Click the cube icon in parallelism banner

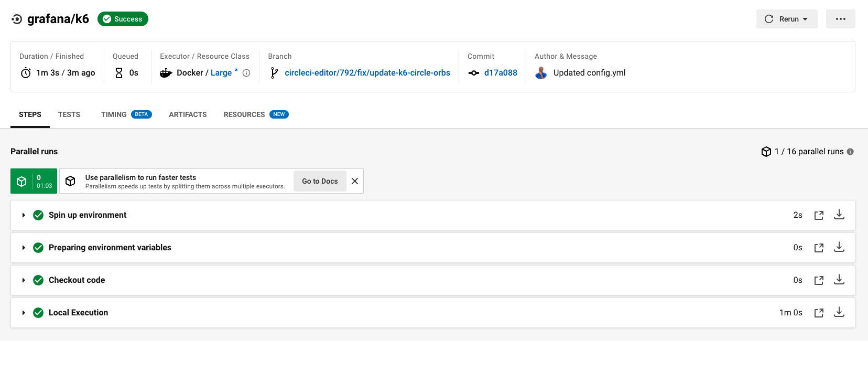tap(70, 181)
